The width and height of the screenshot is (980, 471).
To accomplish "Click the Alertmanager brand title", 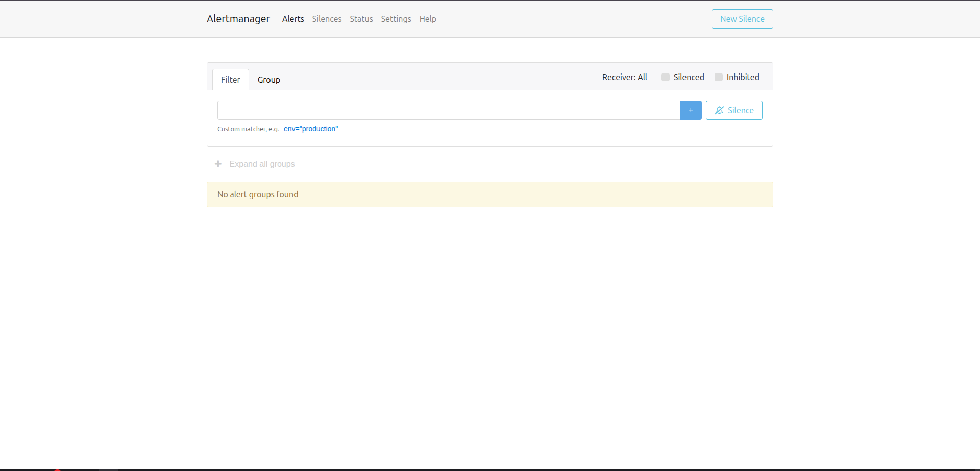I will (x=238, y=19).
